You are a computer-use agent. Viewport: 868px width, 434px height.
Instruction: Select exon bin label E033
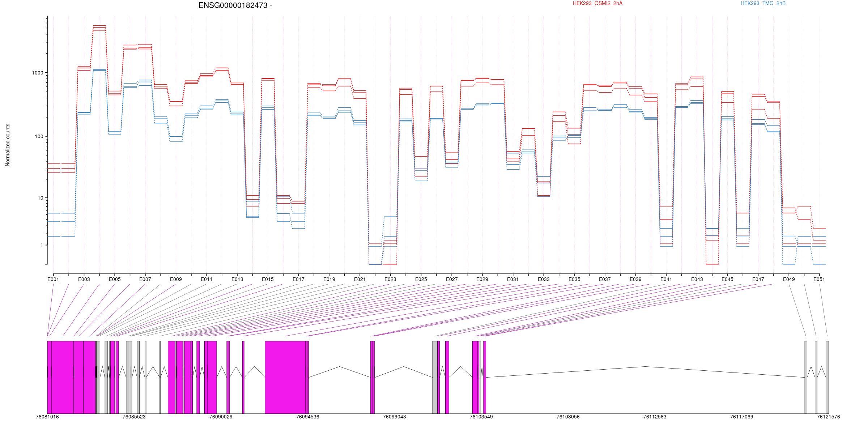(544, 279)
